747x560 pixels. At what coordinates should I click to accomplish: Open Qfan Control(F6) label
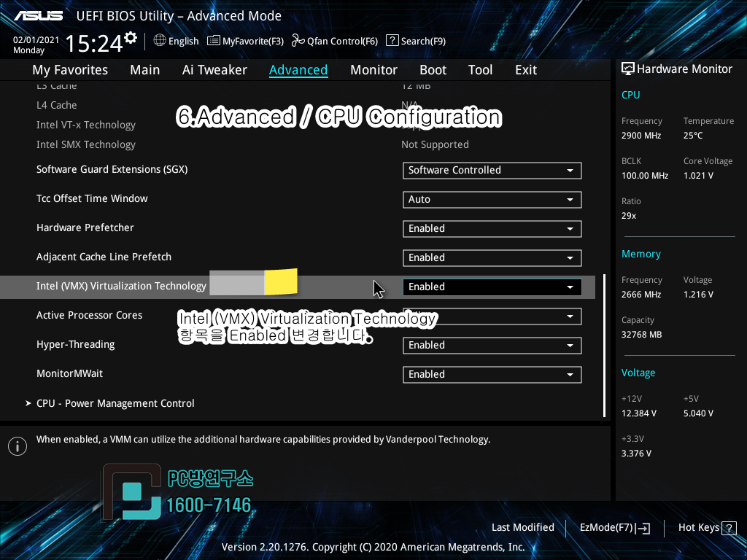342,41
